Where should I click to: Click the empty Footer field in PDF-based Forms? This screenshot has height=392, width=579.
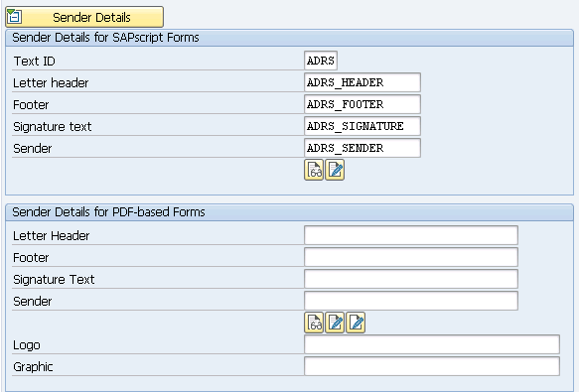tap(411, 257)
